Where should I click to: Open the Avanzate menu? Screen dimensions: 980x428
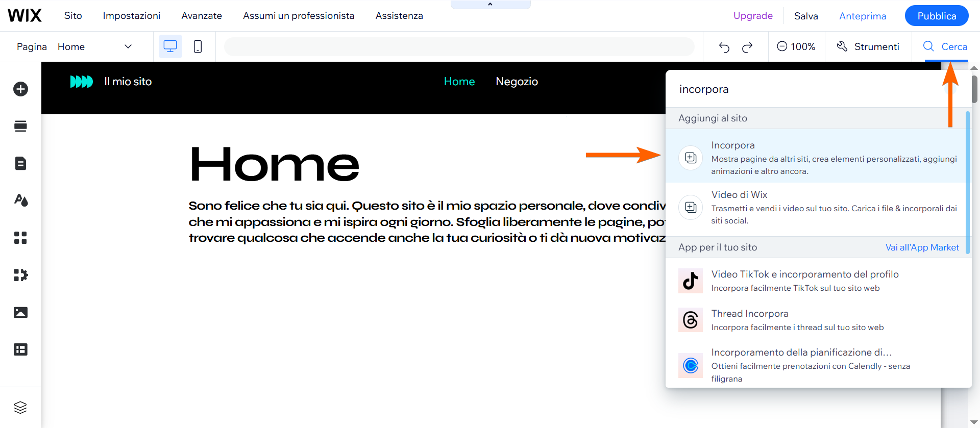pos(202,15)
